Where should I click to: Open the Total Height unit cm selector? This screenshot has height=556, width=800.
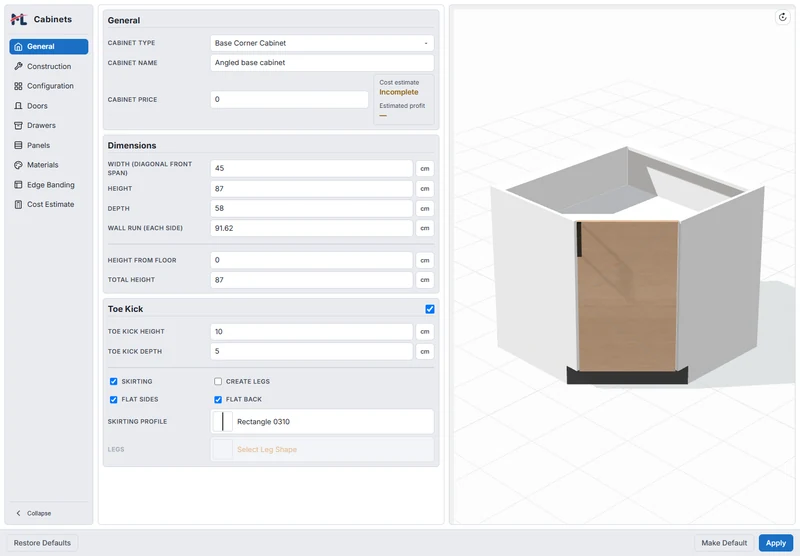coord(424,280)
